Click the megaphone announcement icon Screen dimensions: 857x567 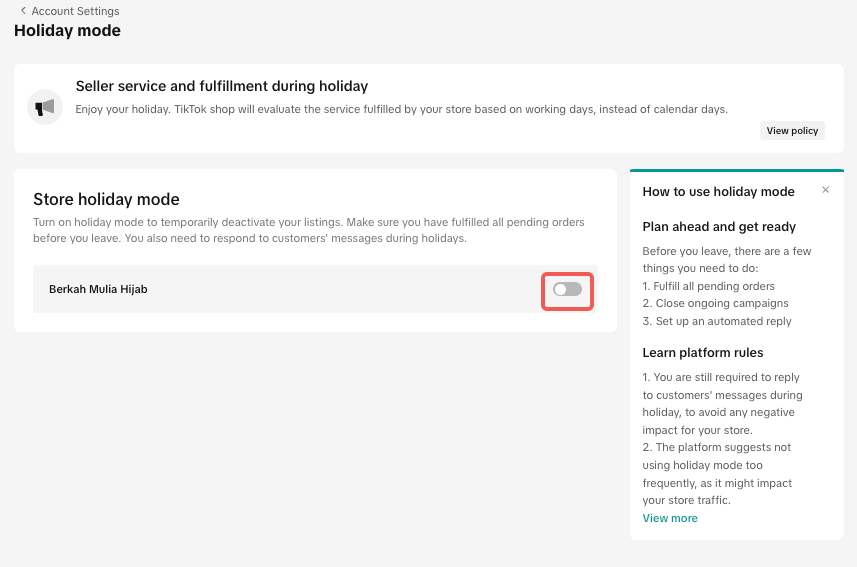click(x=45, y=106)
